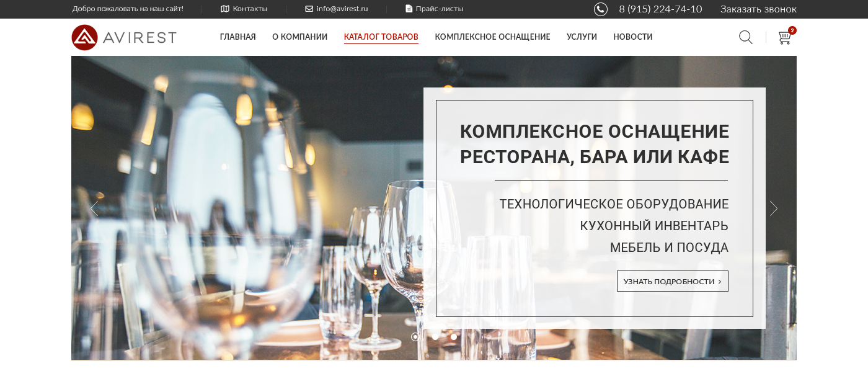Open the search magnifier icon
This screenshot has width=868, height=389.
point(746,37)
